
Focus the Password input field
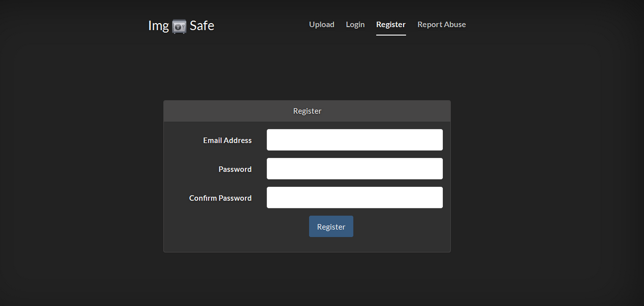click(355, 169)
